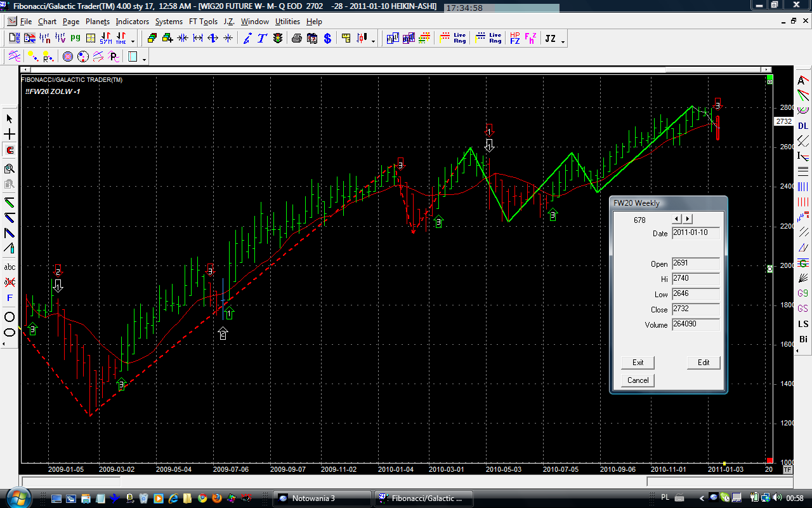Click the Close price field

coord(695,309)
